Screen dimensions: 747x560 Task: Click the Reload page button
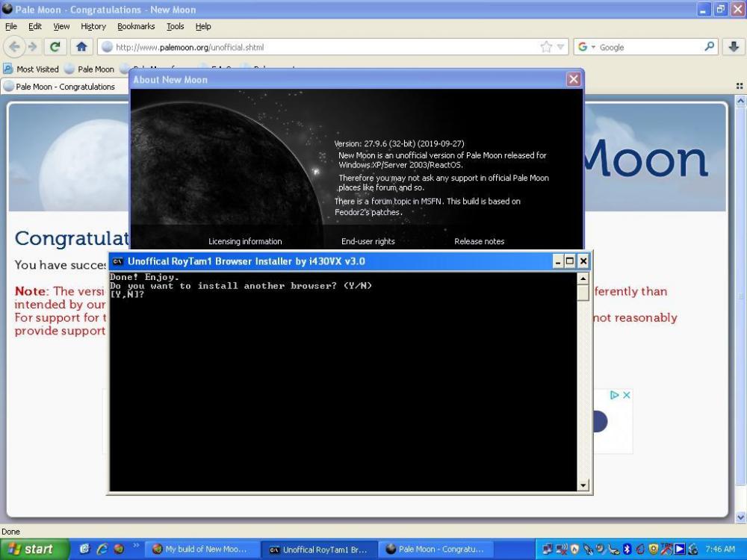pyautogui.click(x=55, y=47)
